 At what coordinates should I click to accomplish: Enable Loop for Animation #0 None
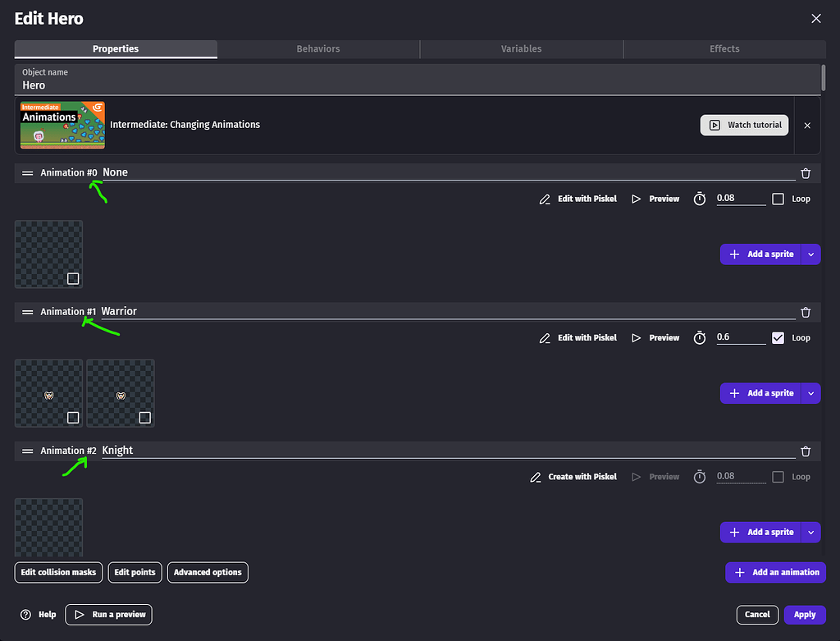tap(778, 198)
